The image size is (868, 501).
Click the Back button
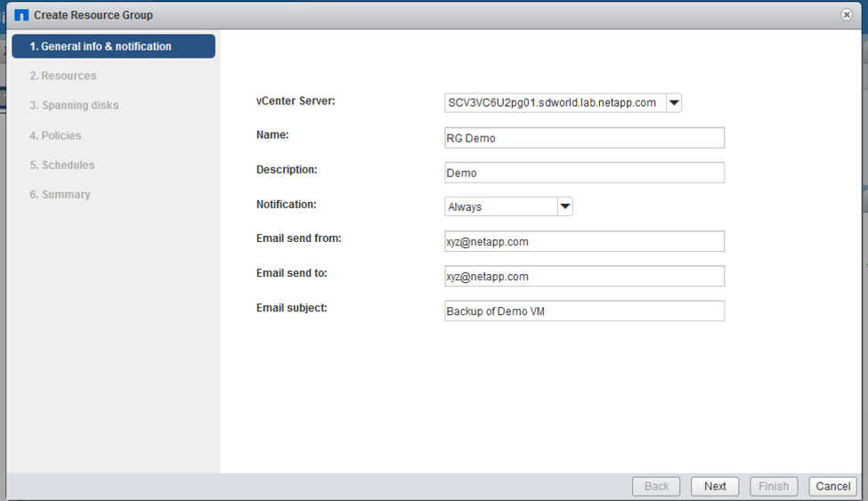(x=656, y=487)
